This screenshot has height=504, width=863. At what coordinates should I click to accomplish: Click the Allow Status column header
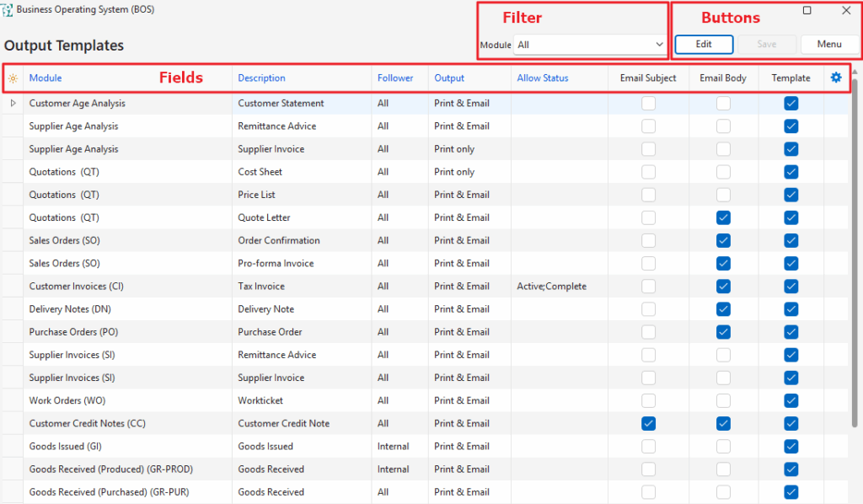(x=543, y=78)
